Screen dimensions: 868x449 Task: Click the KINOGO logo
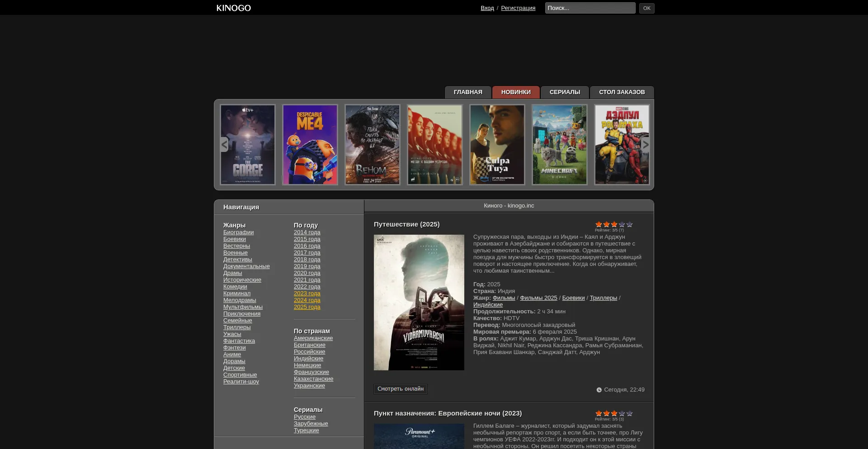pyautogui.click(x=233, y=8)
